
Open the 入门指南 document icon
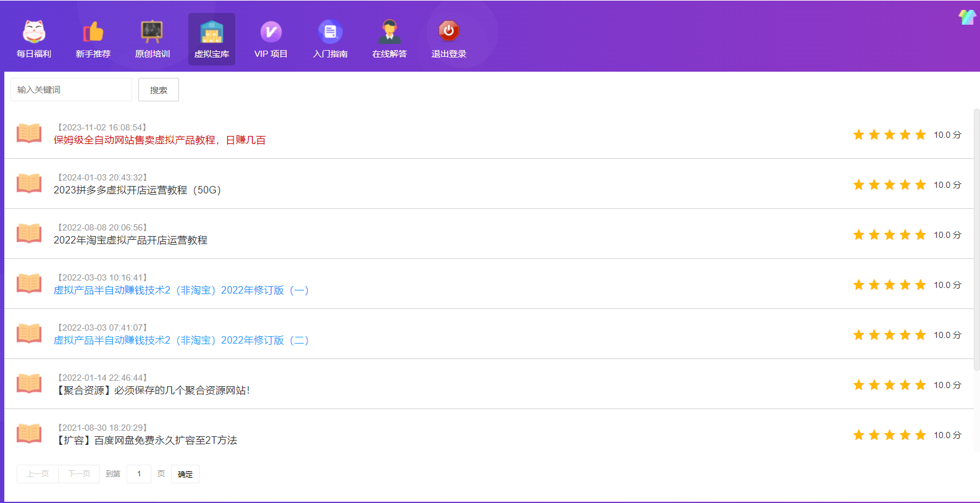click(x=330, y=32)
